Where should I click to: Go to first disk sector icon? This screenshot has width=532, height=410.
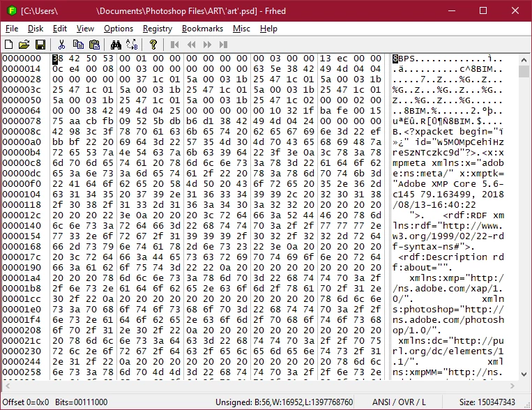(x=175, y=45)
